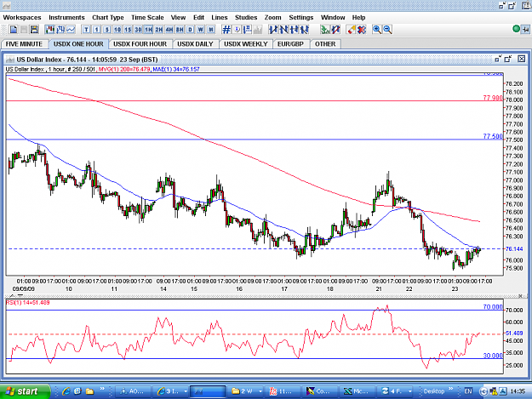Open Internet Explorer from quick launch
The width and height of the screenshot is (532, 399).
click(66, 391)
